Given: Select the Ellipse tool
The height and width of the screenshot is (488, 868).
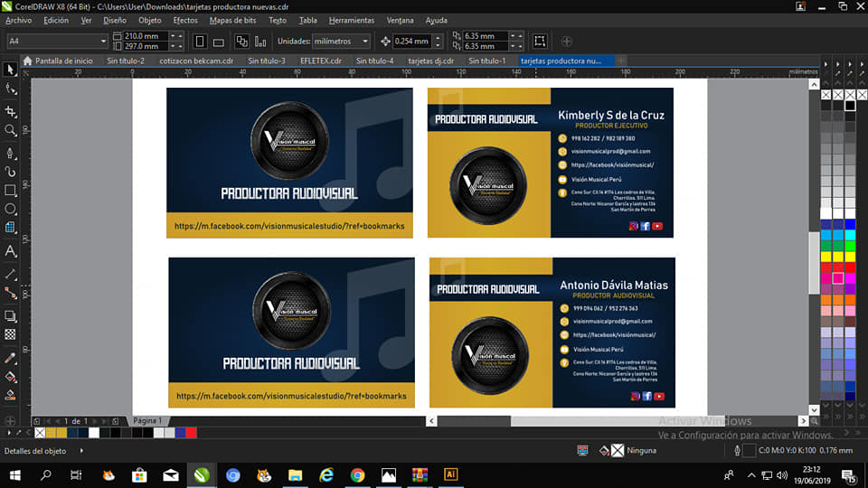Looking at the screenshot, I should [10, 209].
